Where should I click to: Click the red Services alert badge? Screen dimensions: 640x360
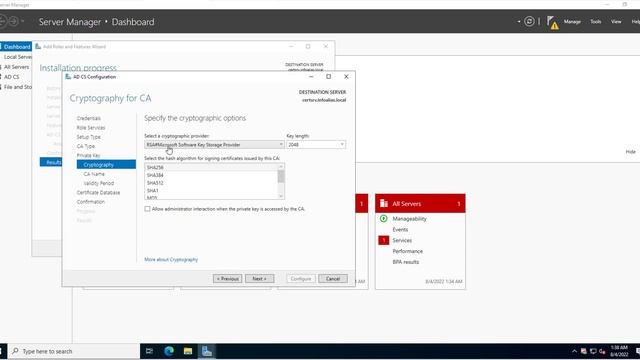click(383, 240)
